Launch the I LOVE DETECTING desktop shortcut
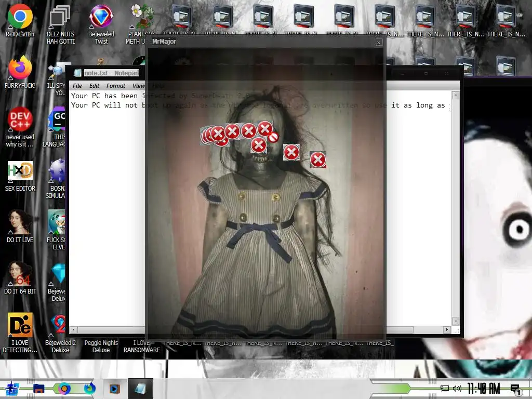The height and width of the screenshot is (399, 532). tap(20, 325)
